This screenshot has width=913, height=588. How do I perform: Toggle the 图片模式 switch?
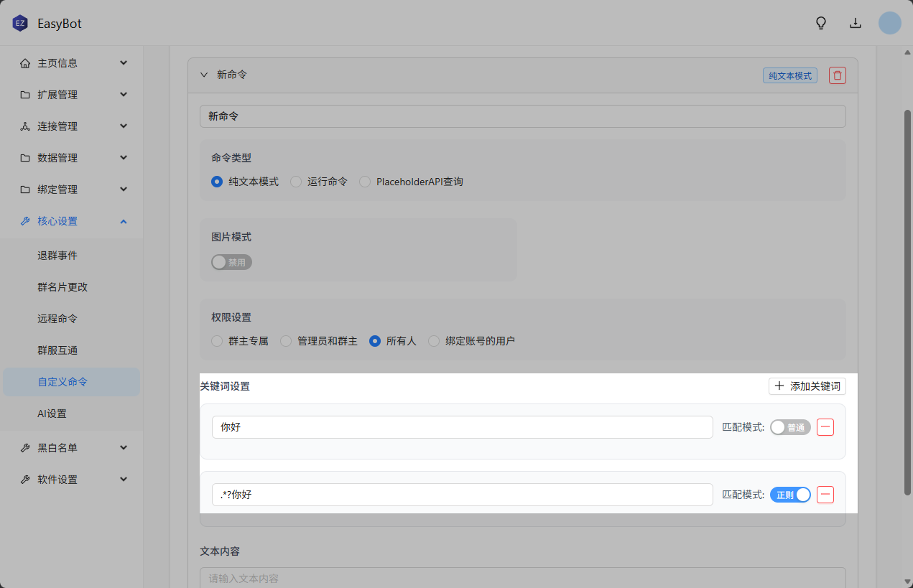click(x=231, y=263)
